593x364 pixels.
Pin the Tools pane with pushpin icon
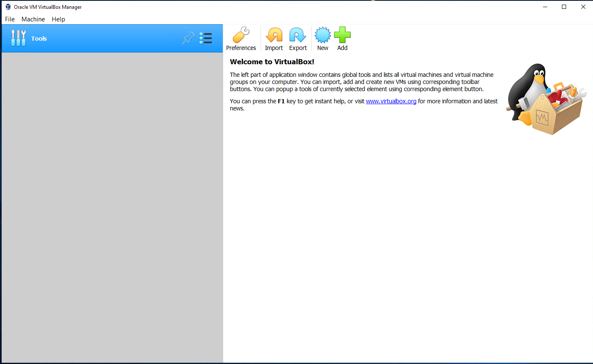[188, 38]
